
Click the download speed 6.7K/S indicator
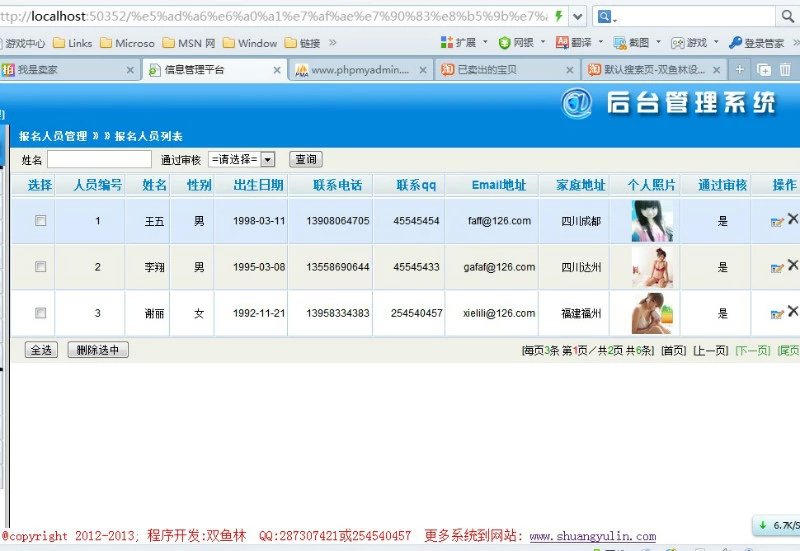coord(779,525)
